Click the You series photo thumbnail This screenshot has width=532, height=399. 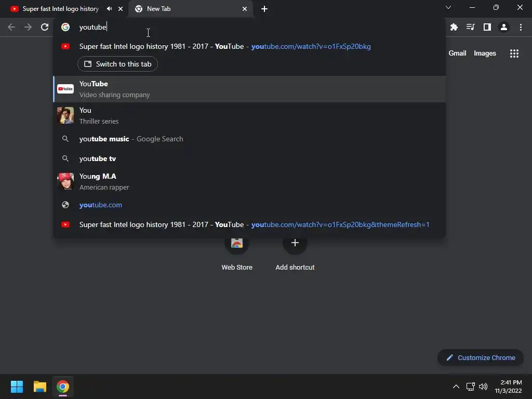pos(65,115)
